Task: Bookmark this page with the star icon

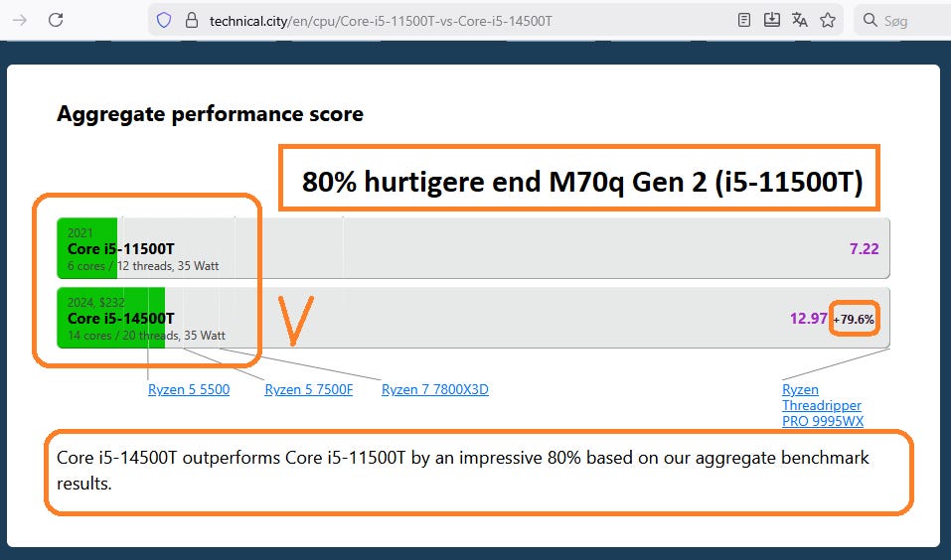Action: 828,20
